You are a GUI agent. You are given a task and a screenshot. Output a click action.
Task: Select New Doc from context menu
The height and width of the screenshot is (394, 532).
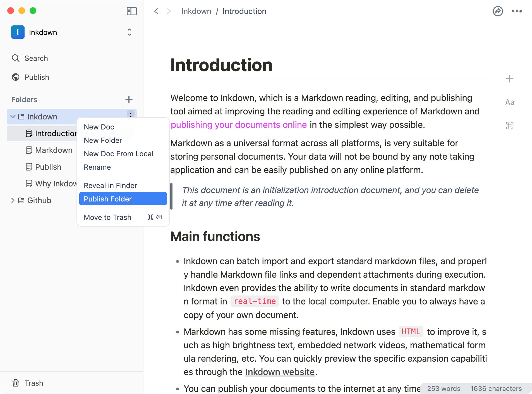[99, 127]
